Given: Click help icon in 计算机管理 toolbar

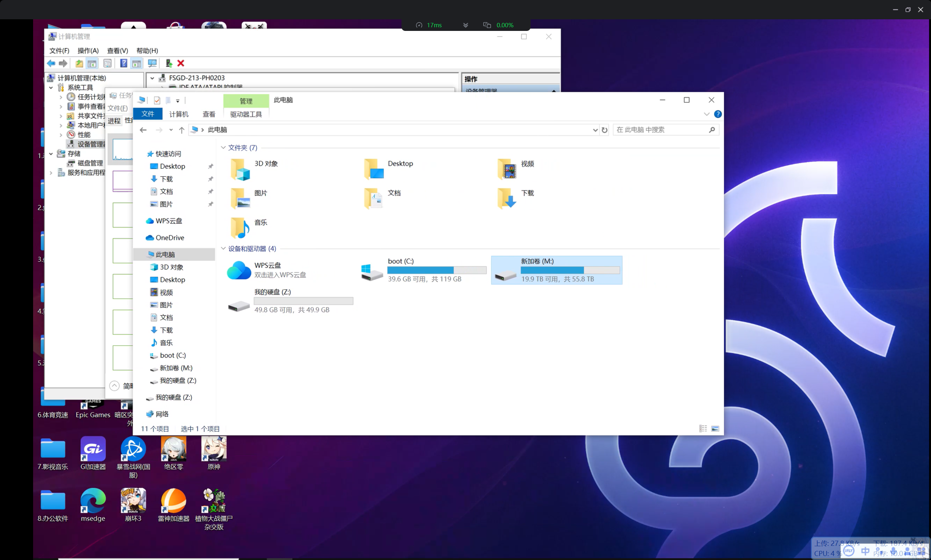Looking at the screenshot, I should click(x=123, y=63).
